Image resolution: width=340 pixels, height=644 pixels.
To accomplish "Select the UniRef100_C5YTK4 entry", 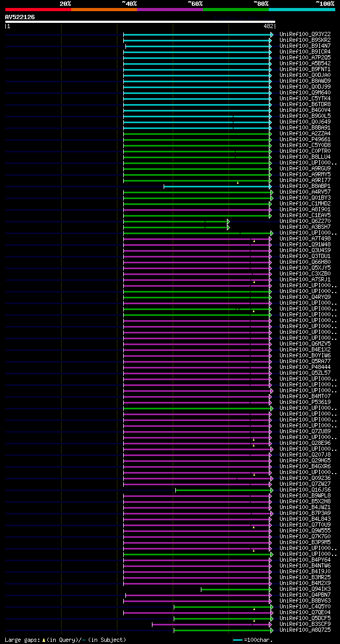I will [x=305, y=98].
